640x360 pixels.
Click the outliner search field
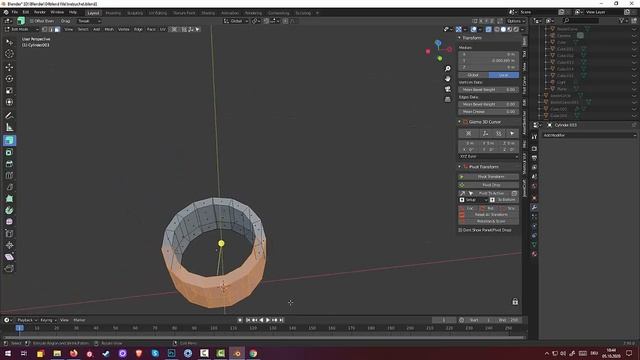(x=582, y=20)
